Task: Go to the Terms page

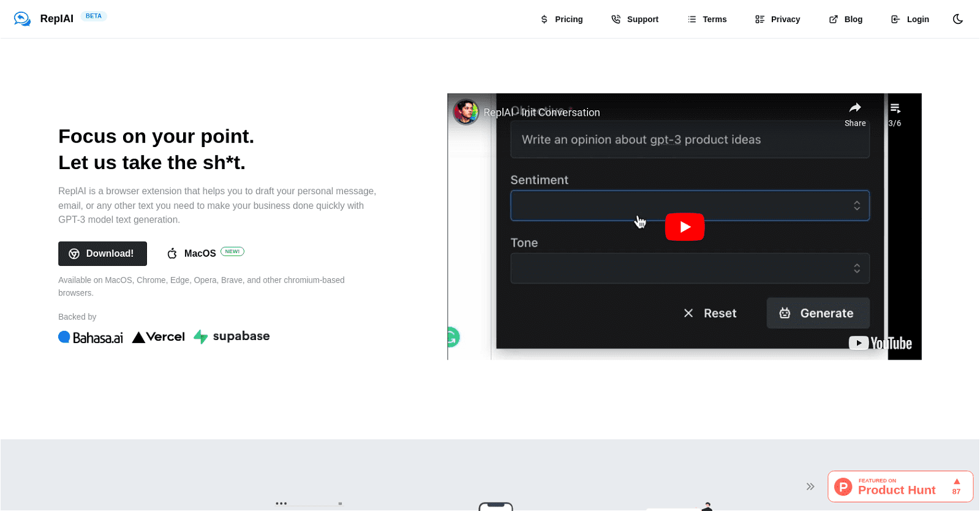Action: tap(707, 20)
